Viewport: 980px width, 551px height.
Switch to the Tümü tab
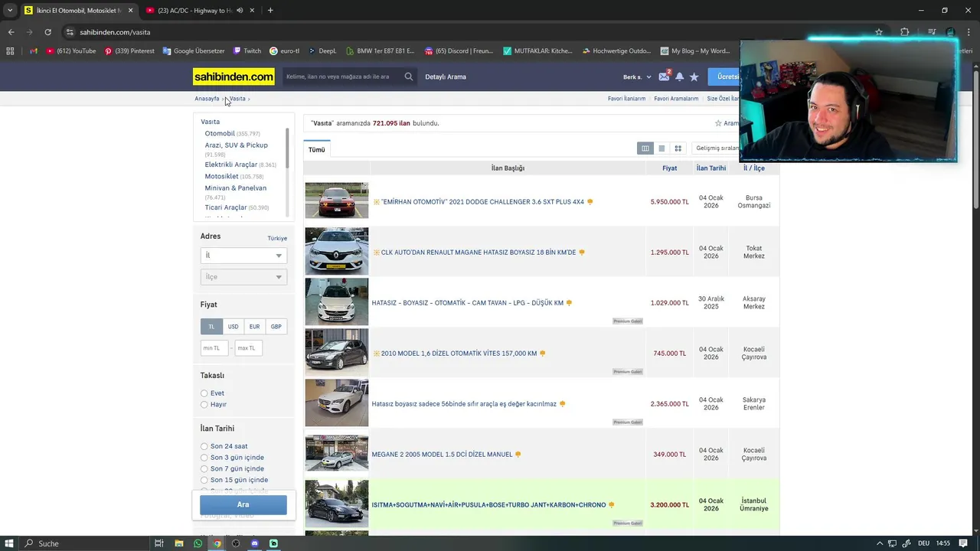click(317, 150)
